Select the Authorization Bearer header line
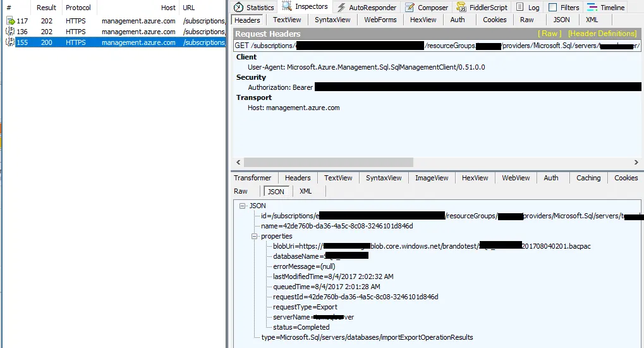This screenshot has height=348, width=644. tap(444, 87)
